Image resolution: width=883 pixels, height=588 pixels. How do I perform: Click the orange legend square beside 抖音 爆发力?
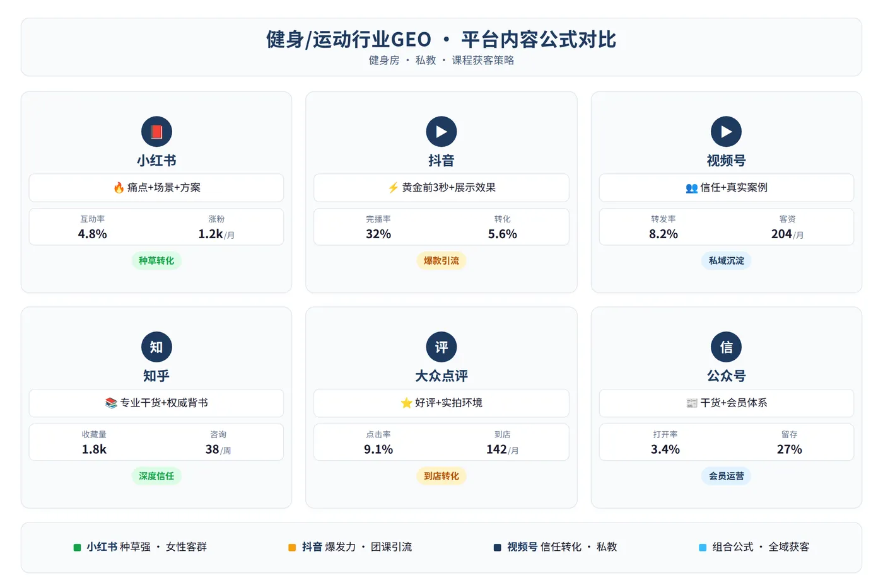[292, 548]
